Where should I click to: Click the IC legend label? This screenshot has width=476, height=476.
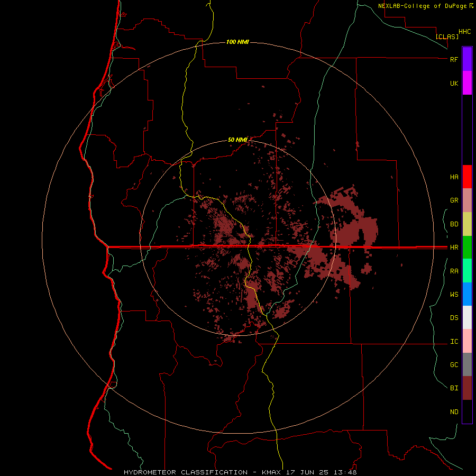coord(454,342)
